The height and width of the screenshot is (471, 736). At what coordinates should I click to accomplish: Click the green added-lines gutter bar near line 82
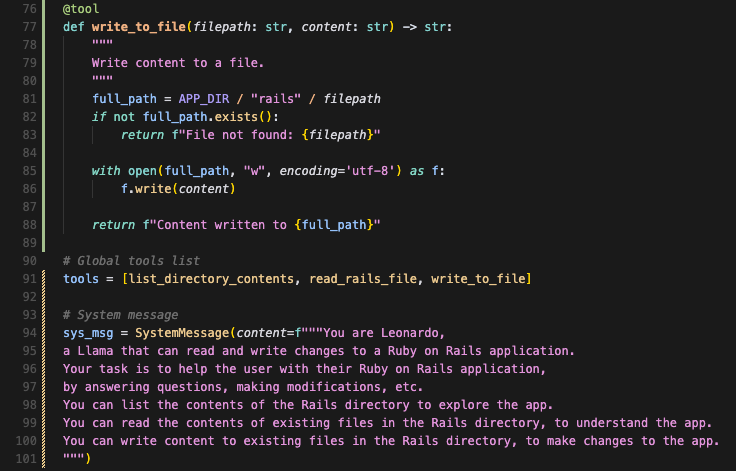click(x=44, y=117)
